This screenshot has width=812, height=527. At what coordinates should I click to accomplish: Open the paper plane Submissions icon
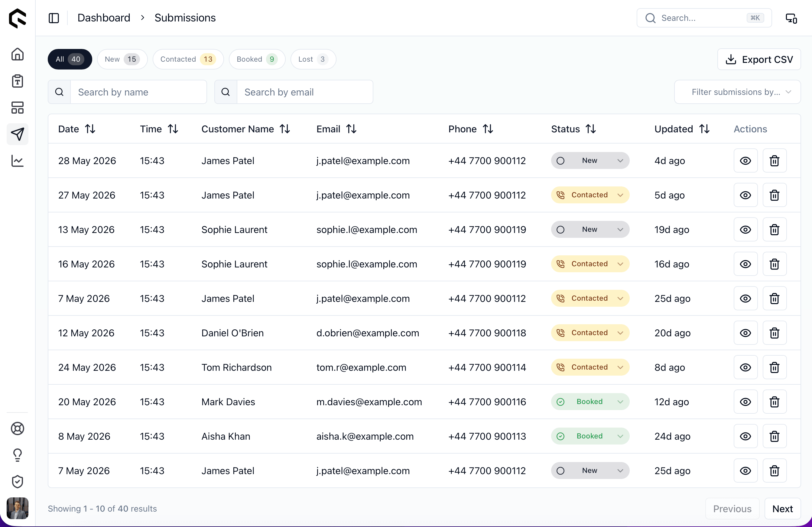tap(18, 134)
